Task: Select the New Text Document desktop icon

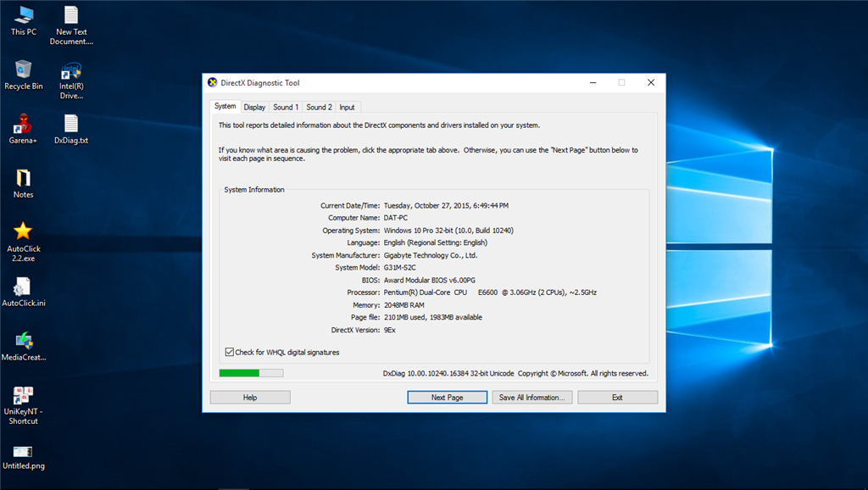Action: [71, 25]
